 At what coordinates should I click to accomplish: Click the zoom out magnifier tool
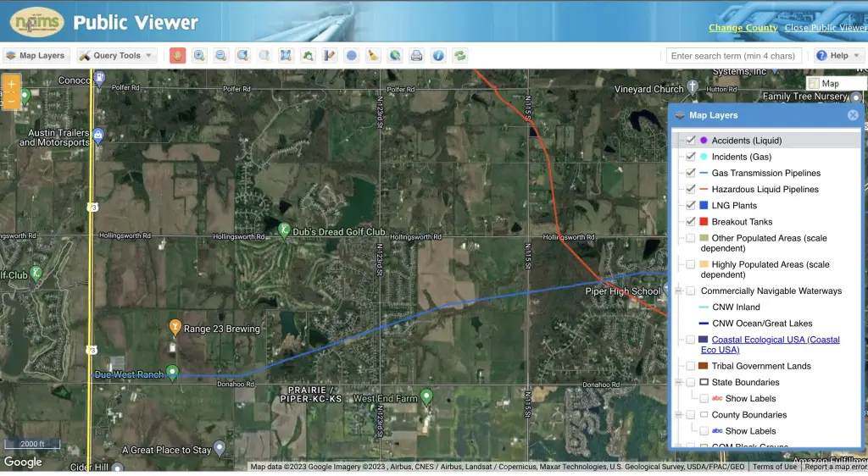click(x=221, y=56)
